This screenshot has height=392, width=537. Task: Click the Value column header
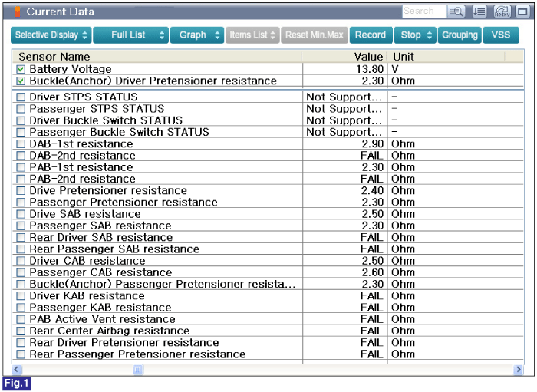pyautogui.click(x=344, y=57)
